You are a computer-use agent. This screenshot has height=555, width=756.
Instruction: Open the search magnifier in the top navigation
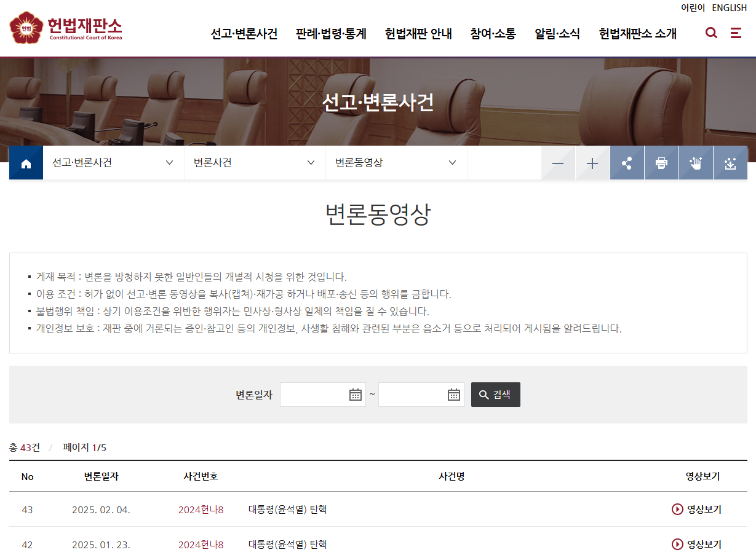pyautogui.click(x=711, y=33)
